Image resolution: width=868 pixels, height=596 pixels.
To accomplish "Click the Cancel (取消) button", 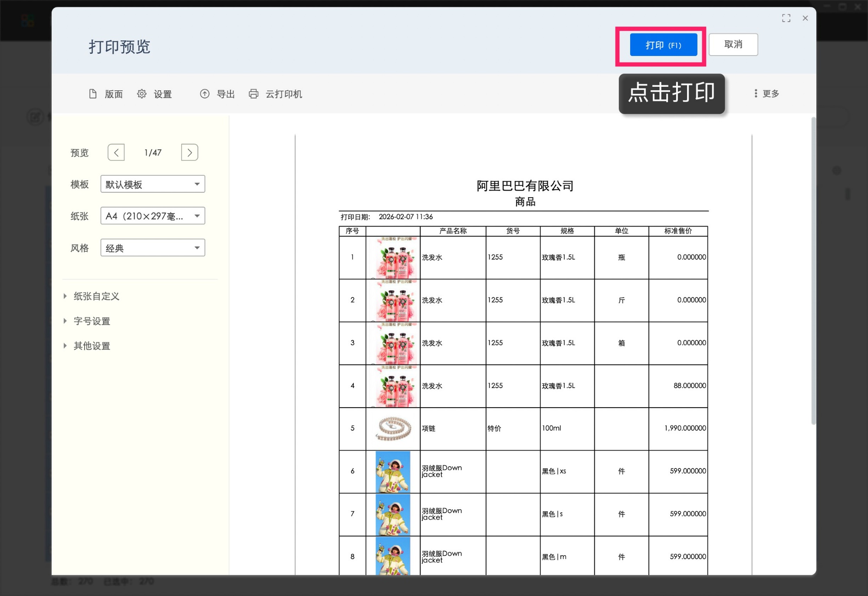I will pos(733,44).
